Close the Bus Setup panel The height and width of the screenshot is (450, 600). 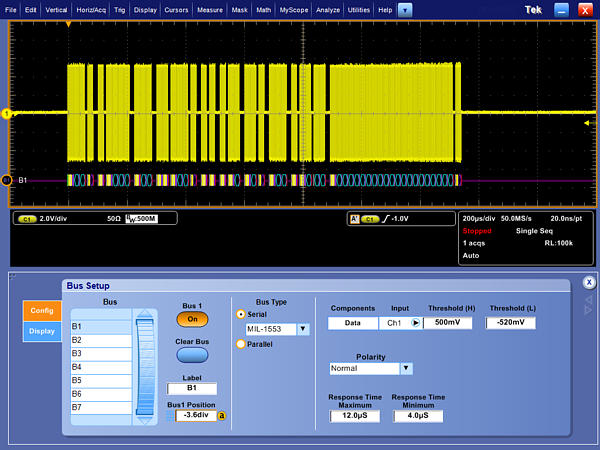[588, 282]
